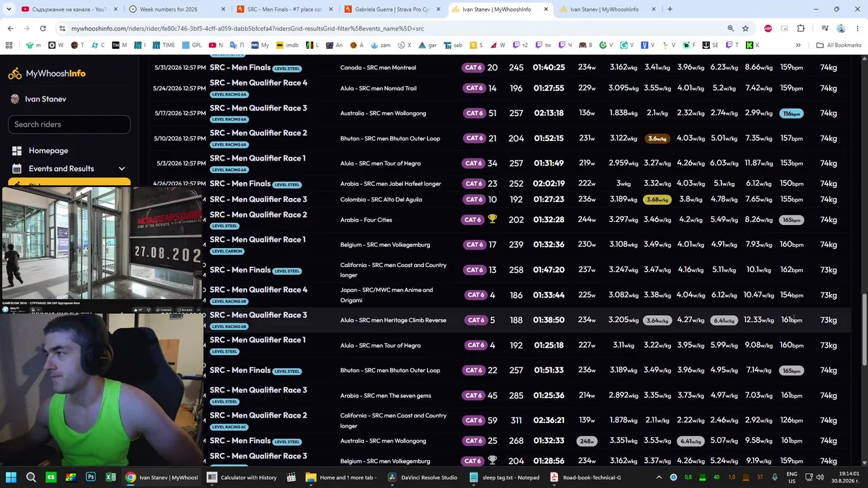Click the 5/24/2026 12:57 PM date cell
868x488 pixels.
tap(180, 88)
